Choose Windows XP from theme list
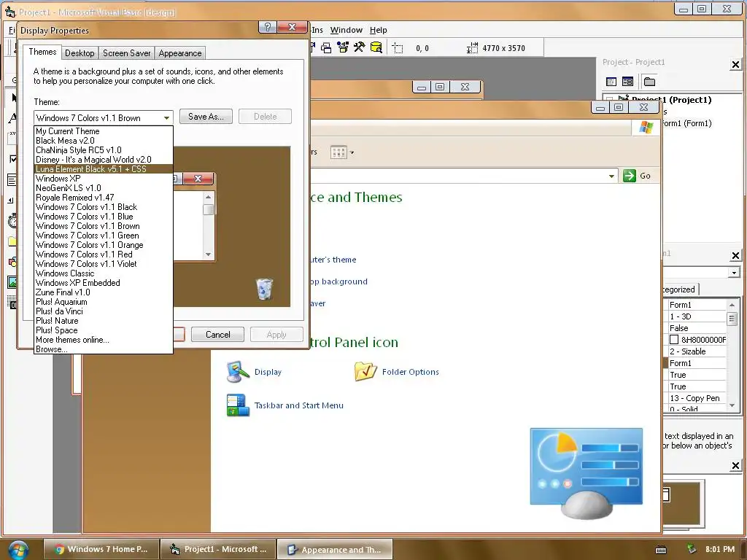Viewport: 747px width, 560px height. tap(104, 179)
